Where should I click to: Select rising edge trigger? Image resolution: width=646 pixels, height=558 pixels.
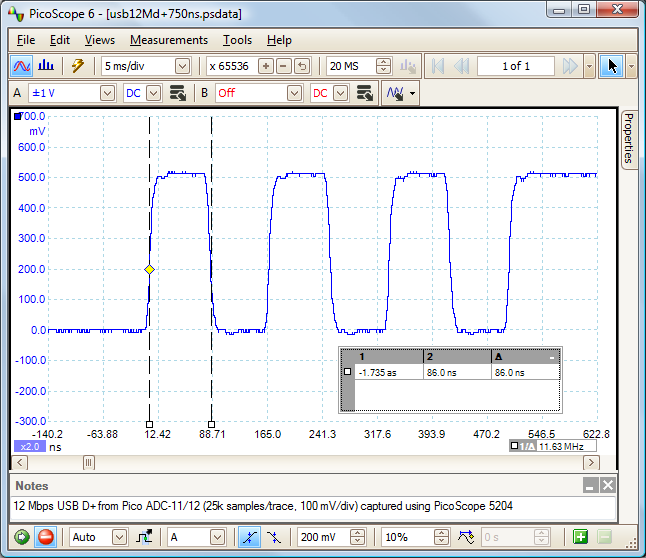point(250,537)
